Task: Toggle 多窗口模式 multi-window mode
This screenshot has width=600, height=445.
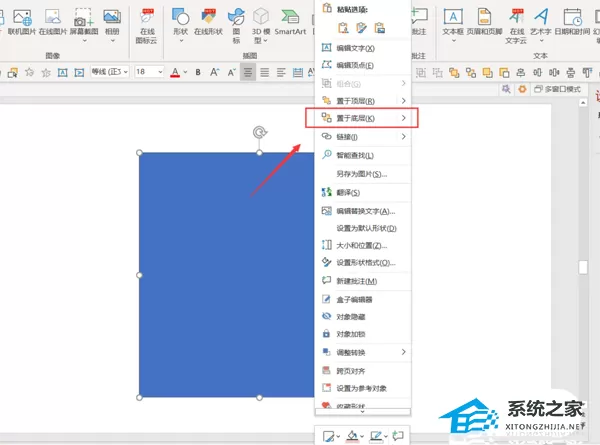Action: (x=558, y=89)
